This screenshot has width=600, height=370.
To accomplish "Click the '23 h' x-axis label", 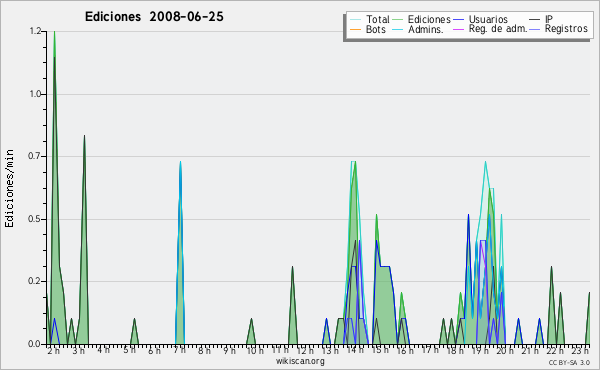I will pos(580,351).
